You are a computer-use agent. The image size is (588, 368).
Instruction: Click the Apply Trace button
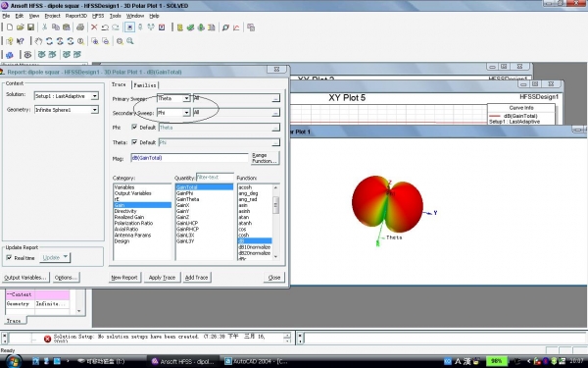[x=162, y=278]
